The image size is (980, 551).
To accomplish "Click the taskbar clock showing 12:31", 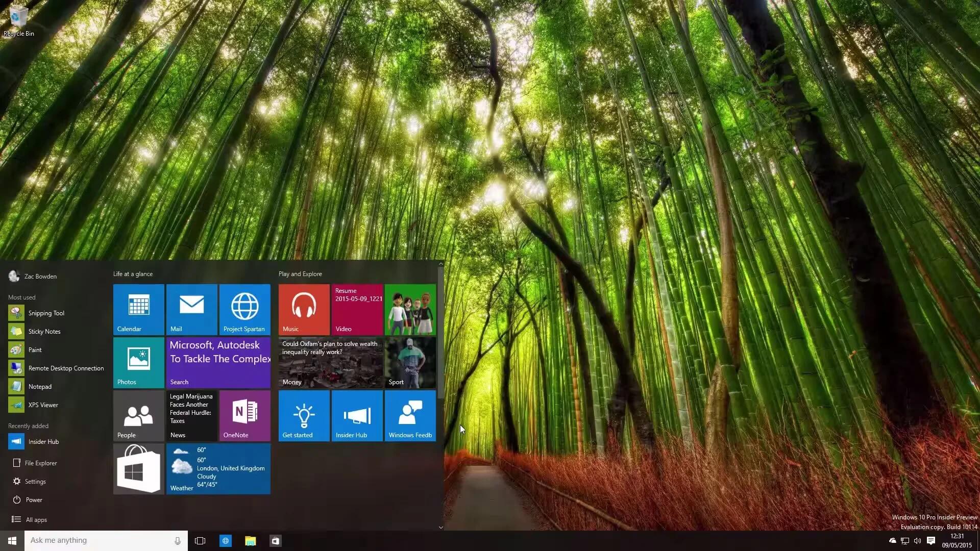I will pyautogui.click(x=957, y=541).
